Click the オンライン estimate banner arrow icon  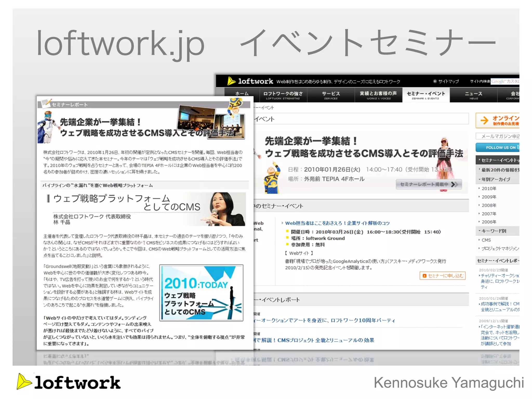pyautogui.click(x=484, y=120)
